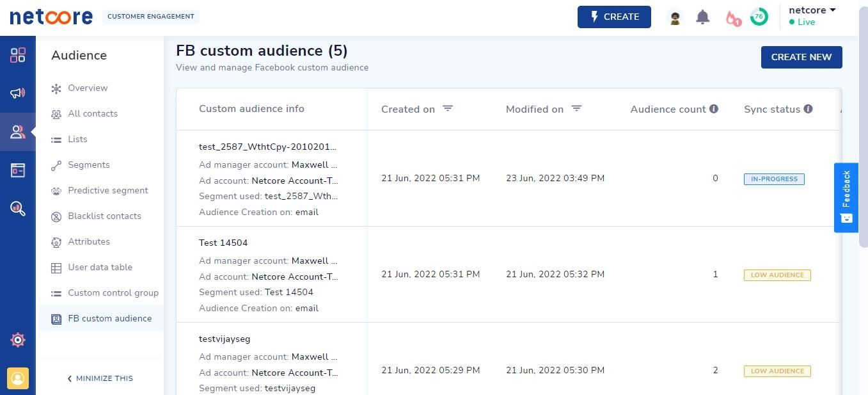
Task: Click the Custom control group icon
Action: coord(56,293)
